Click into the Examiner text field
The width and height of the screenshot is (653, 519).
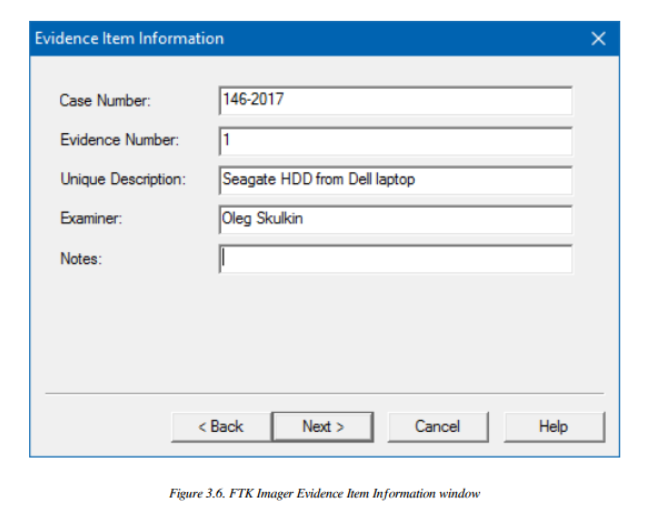(x=395, y=219)
